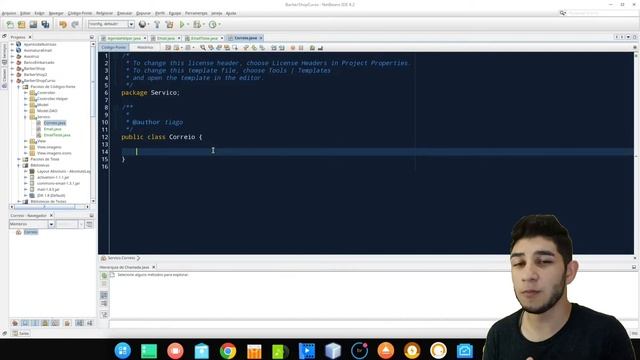Expand the BarberShop2 project node

[12, 74]
